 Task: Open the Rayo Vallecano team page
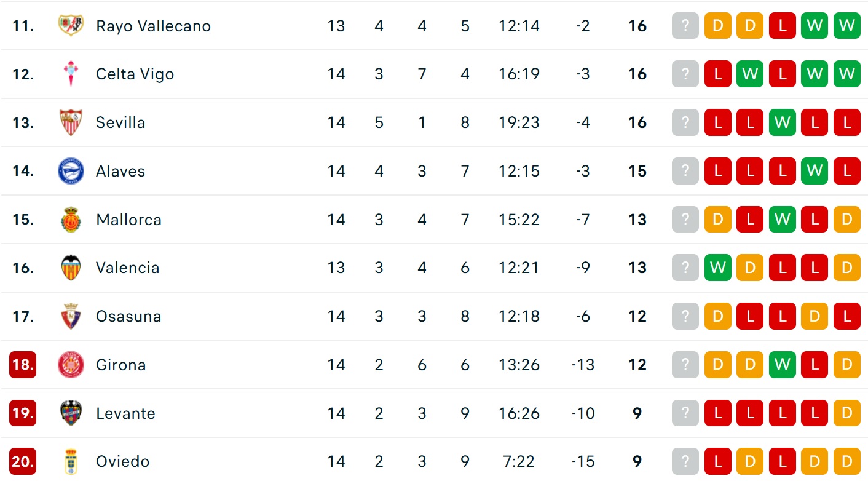pos(153,26)
